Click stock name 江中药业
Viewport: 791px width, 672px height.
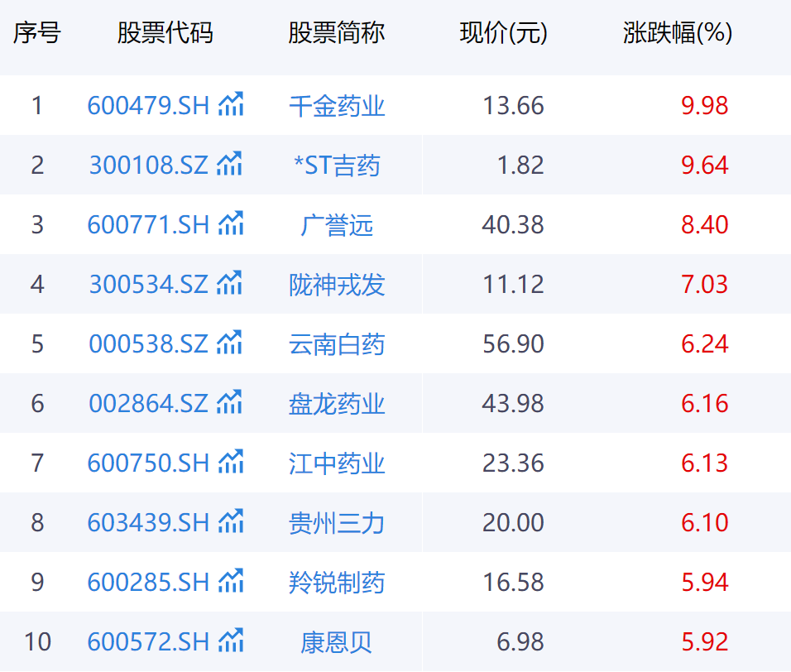337,463
